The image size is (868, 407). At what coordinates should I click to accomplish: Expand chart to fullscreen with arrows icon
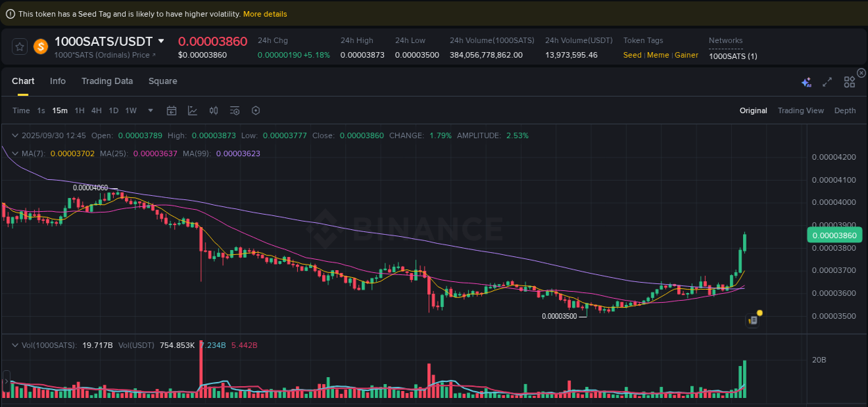[827, 81]
